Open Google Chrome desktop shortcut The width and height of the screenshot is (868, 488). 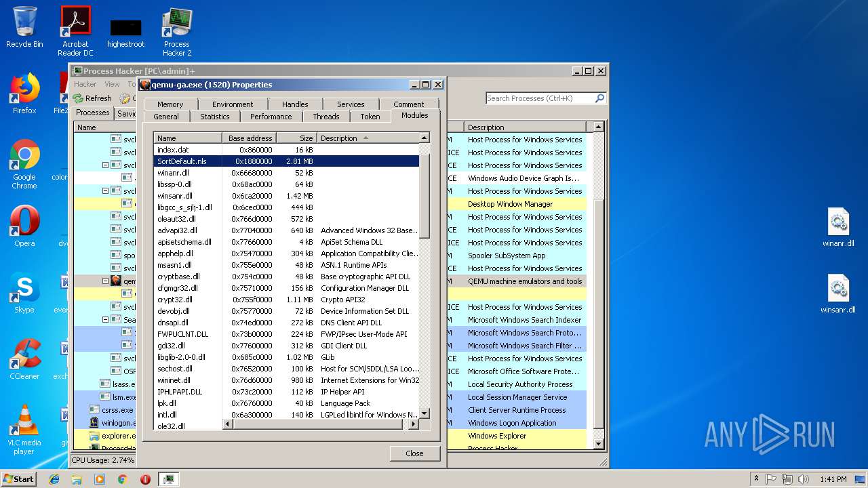click(24, 164)
